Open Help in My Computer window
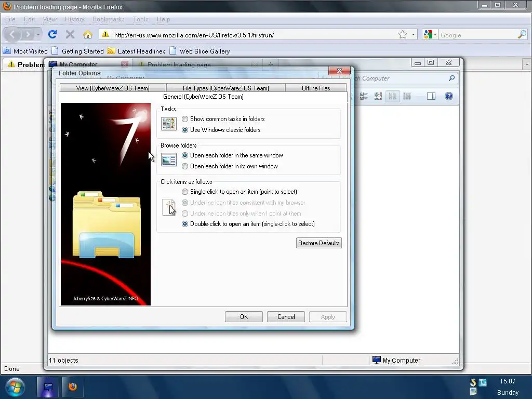Screen dimensions: 532x399 tap(448, 96)
